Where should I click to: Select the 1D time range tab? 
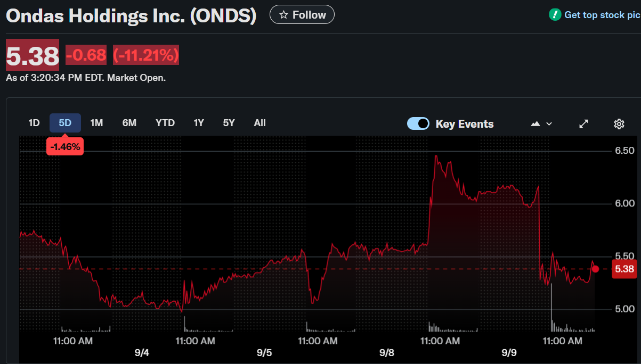[34, 123]
